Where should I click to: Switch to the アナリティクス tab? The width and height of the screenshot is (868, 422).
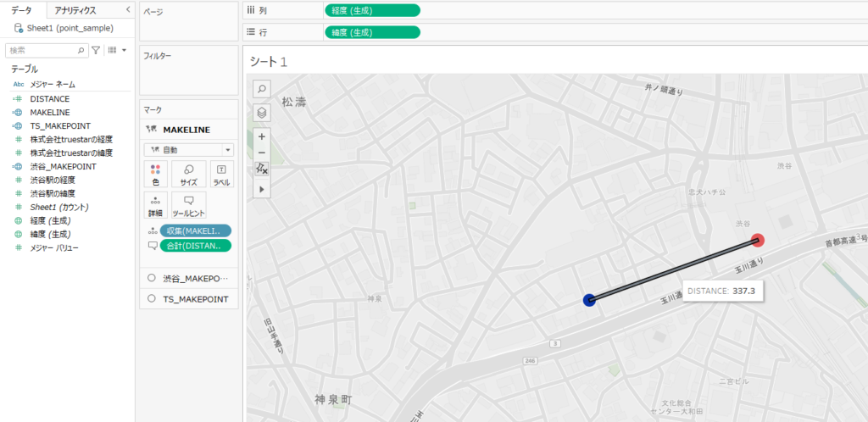75,10
